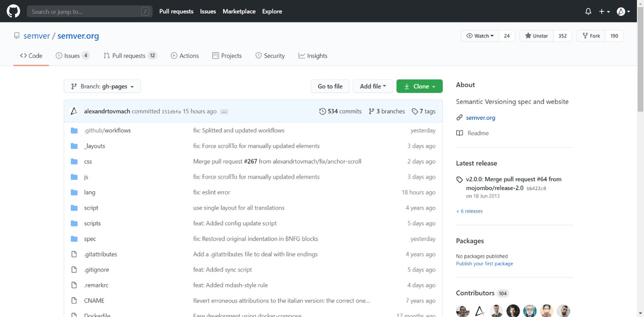Open alexandrtovmach author link in commit bar
Screen dimensions: 644x317
tap(107, 111)
